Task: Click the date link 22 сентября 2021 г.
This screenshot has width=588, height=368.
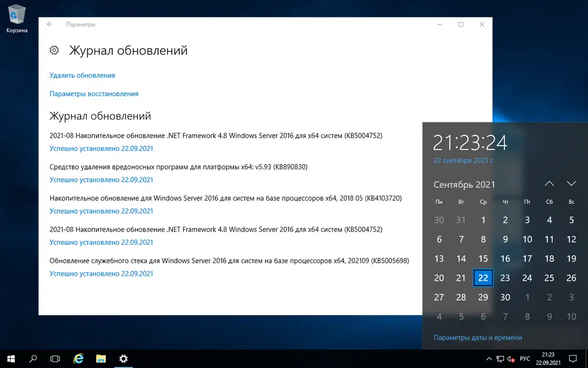Action: (464, 160)
